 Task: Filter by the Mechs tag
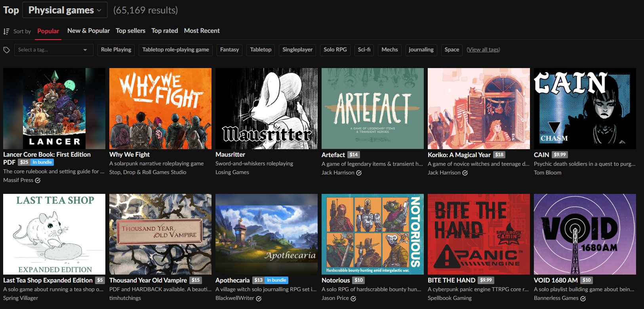(x=389, y=50)
